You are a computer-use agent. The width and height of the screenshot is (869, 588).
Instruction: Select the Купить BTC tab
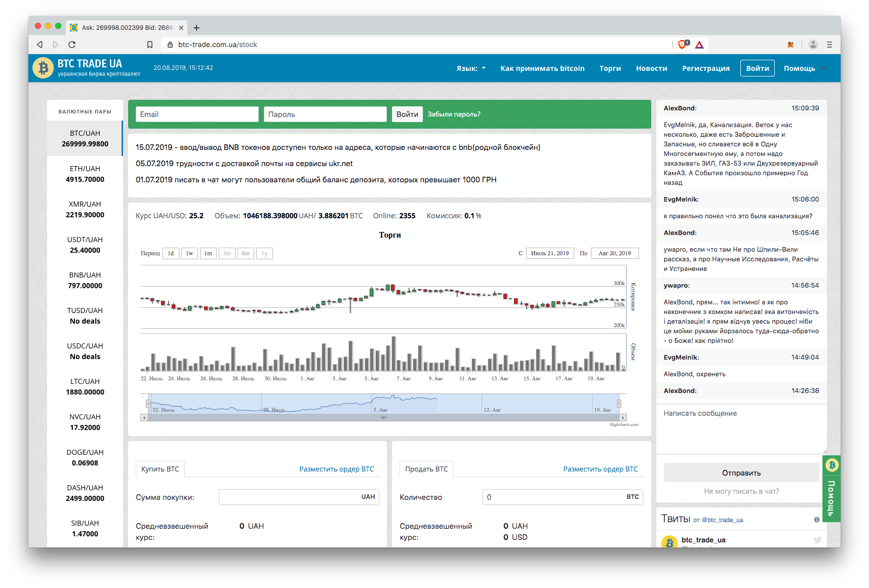160,469
